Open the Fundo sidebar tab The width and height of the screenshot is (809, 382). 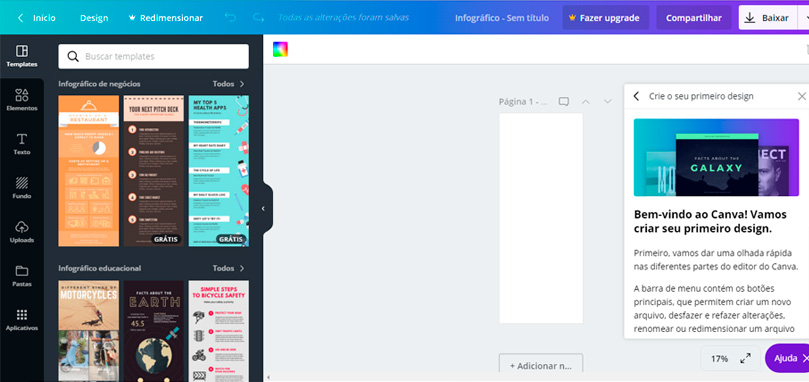point(22,188)
